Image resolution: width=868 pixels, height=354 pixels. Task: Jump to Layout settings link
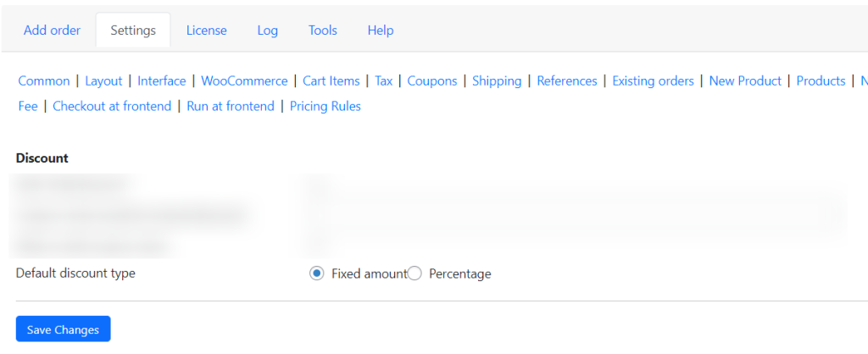pos(103,80)
